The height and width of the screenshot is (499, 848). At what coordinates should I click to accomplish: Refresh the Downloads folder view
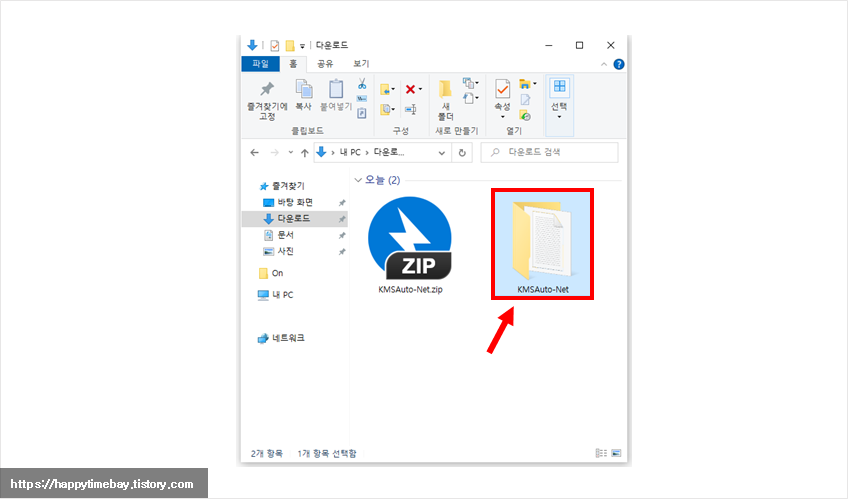click(x=462, y=153)
